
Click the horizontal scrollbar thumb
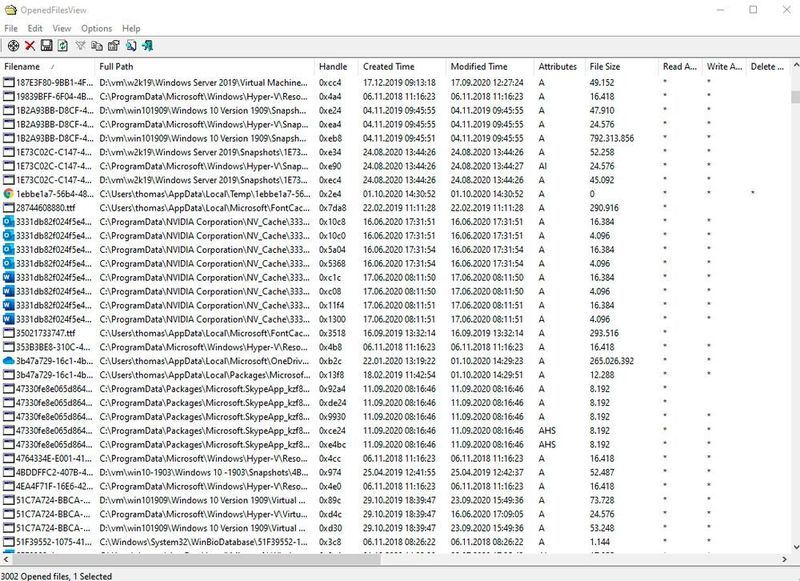195,560
